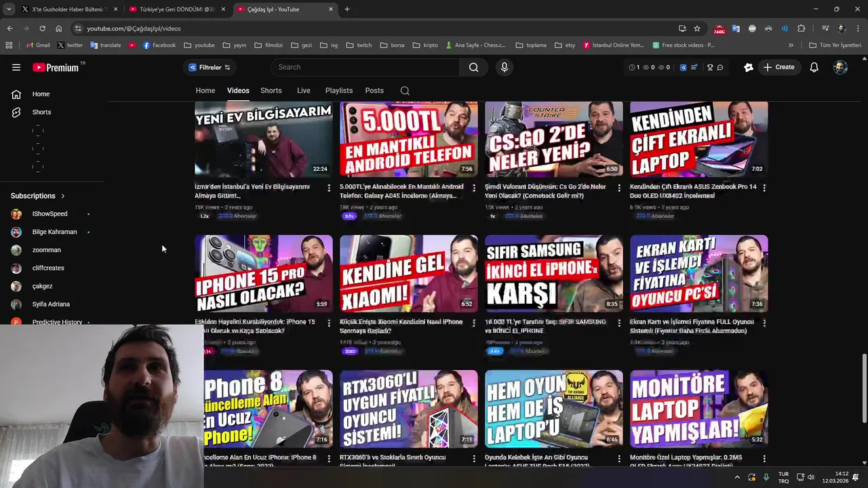The image size is (868, 488).
Task: Open Chrome media control icon
Action: (x=825, y=28)
